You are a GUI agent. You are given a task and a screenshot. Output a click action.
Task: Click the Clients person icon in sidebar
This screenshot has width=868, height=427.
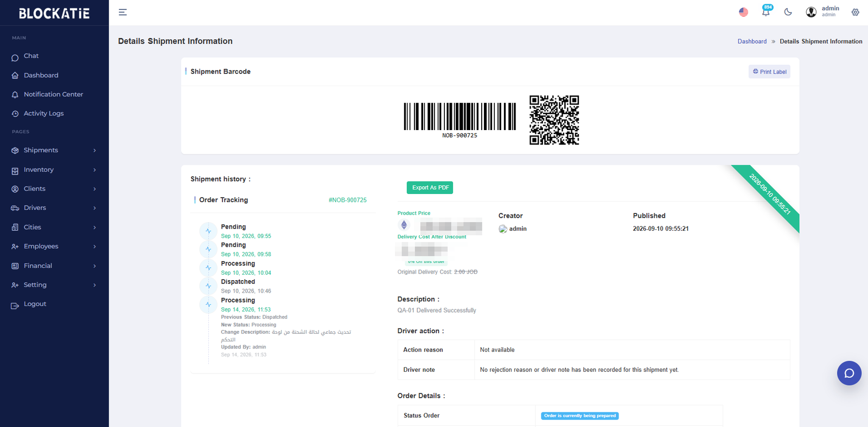click(x=15, y=189)
